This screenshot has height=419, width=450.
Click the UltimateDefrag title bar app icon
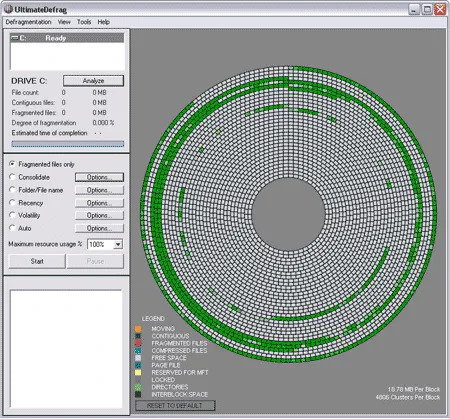tap(8, 9)
